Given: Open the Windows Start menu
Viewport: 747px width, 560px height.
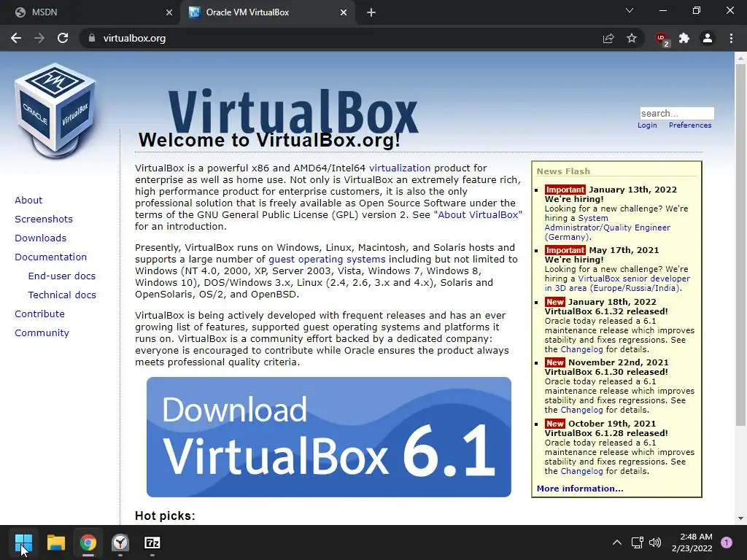Looking at the screenshot, I should tap(23, 542).
